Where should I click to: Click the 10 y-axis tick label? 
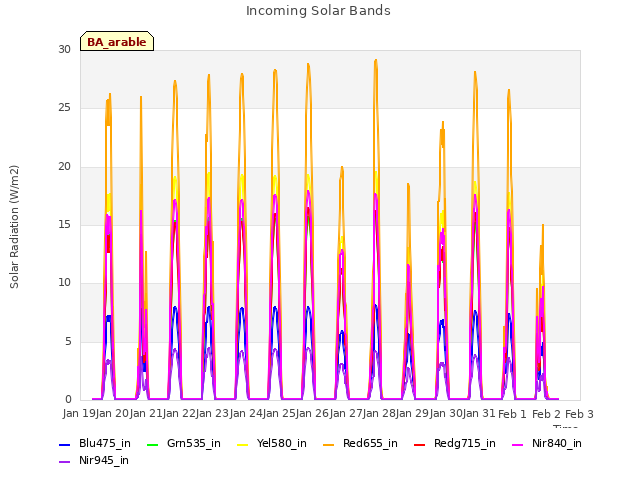(x=64, y=283)
